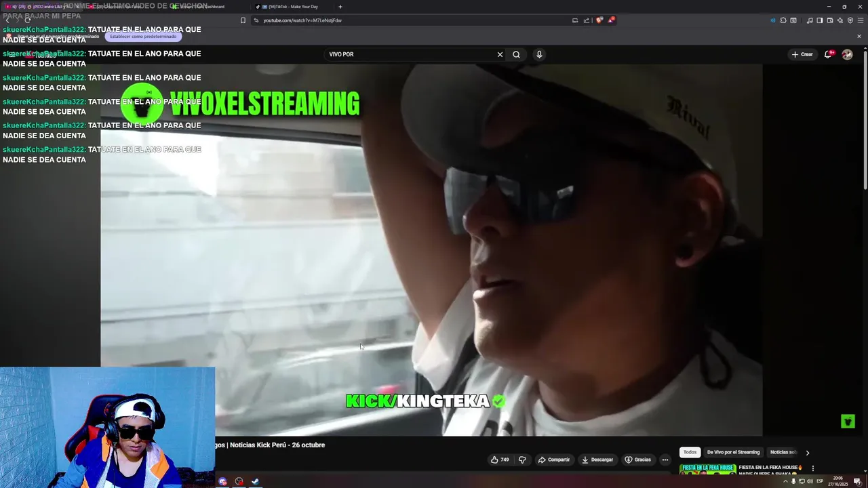Click the blue sound-wave icon in toolbar
This screenshot has width=868, height=488.
point(772,20)
